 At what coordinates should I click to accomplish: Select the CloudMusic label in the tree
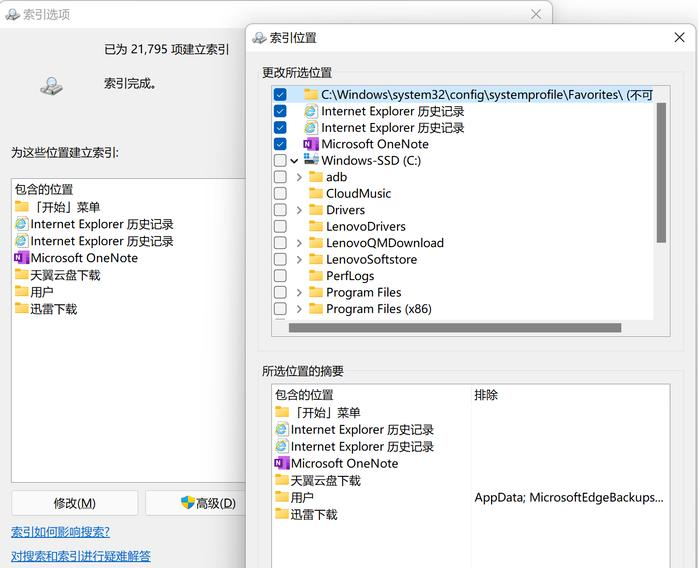coord(358,193)
